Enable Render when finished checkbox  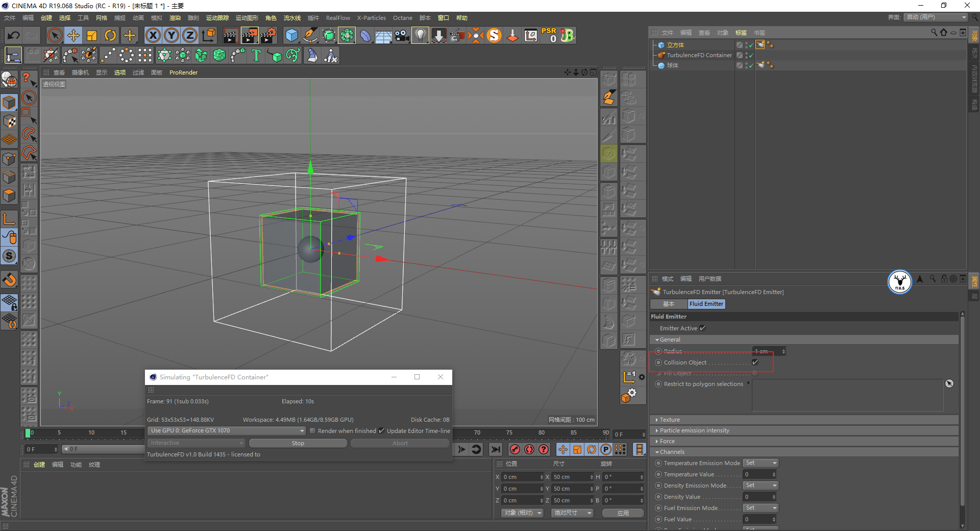(x=312, y=431)
